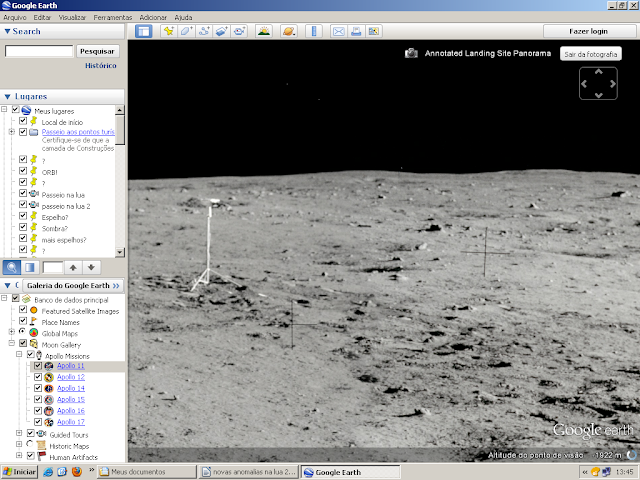Click the Fazer login button
The height and width of the screenshot is (480, 640).
click(589, 31)
